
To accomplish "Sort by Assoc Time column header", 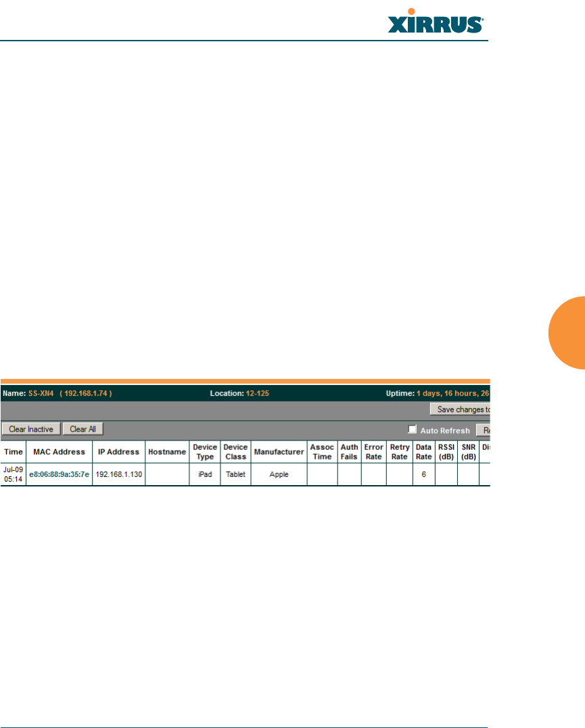I will click(x=322, y=452).
